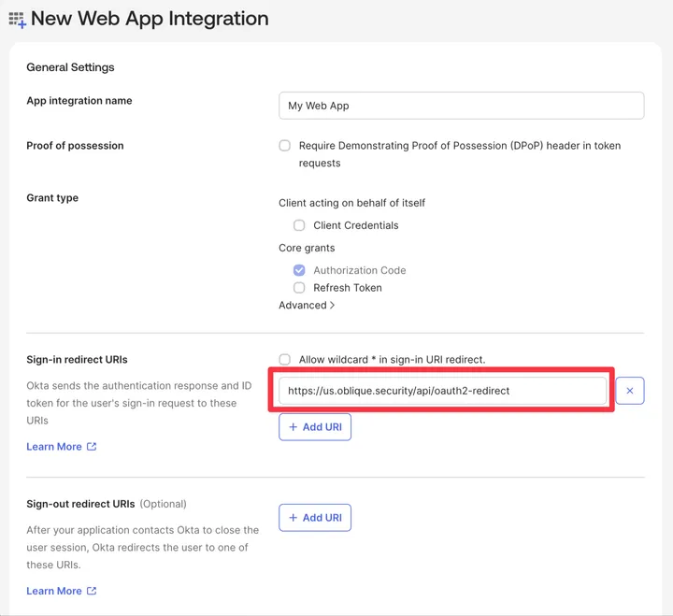
Task: Click external link icon beside sign-out Learn More
Action: (92, 591)
